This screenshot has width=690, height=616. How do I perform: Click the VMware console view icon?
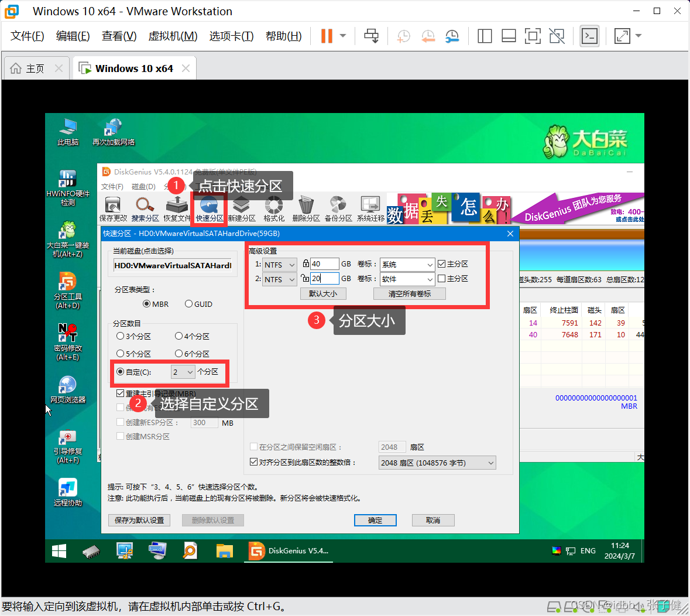pos(589,36)
